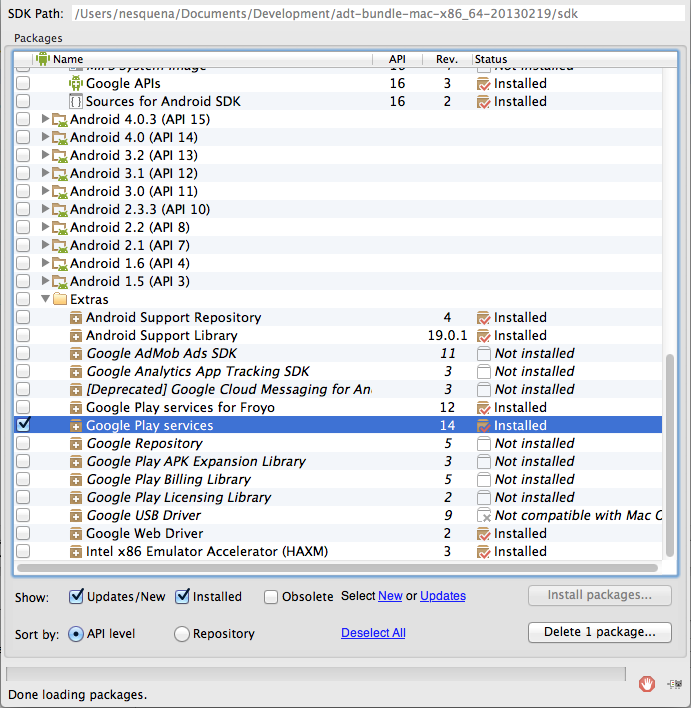Screen dimensions: 691x708
Task: Click the Done loading packages status text
Action: (x=78, y=694)
